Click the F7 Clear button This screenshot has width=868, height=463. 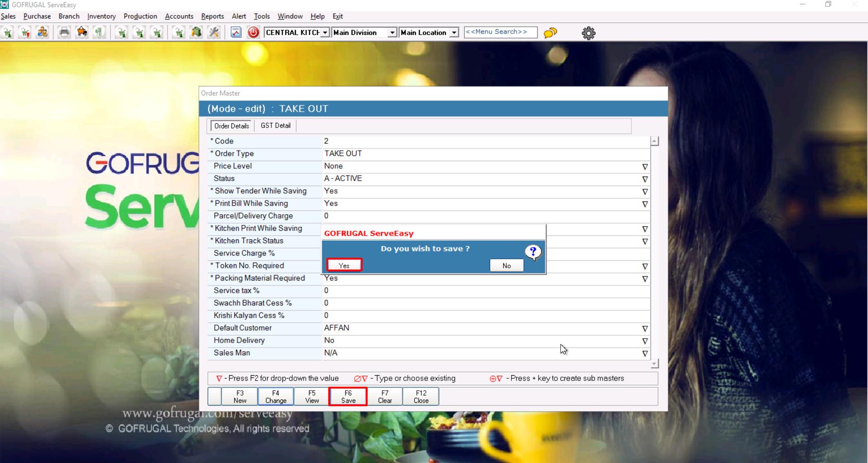385,396
